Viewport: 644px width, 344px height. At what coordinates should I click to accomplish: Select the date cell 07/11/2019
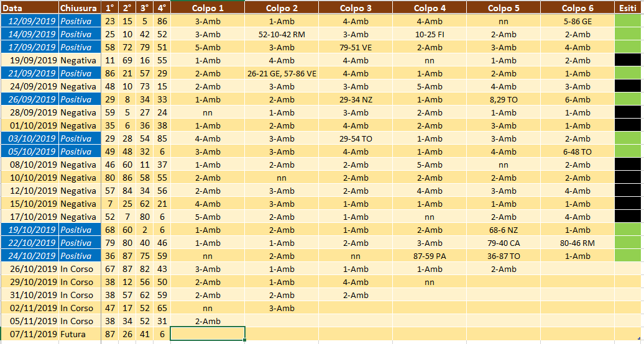coord(30,334)
